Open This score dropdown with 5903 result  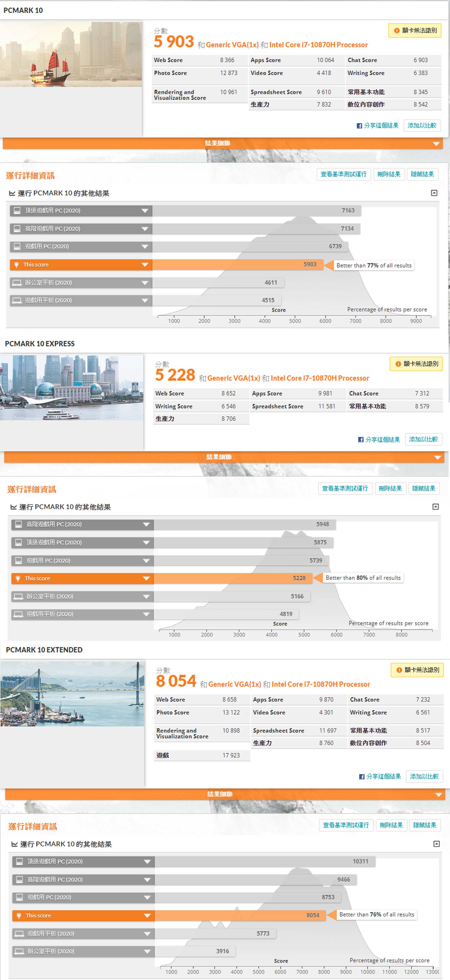tap(145, 265)
